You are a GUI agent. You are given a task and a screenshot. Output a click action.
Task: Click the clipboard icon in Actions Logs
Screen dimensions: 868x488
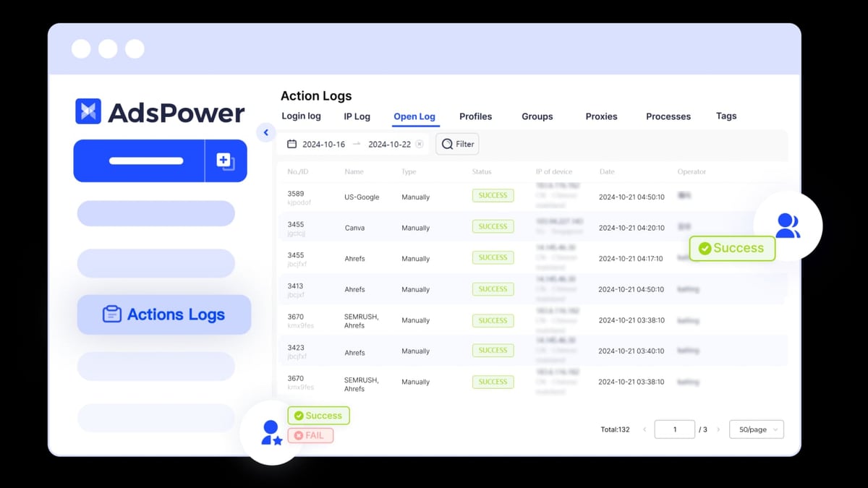111,314
